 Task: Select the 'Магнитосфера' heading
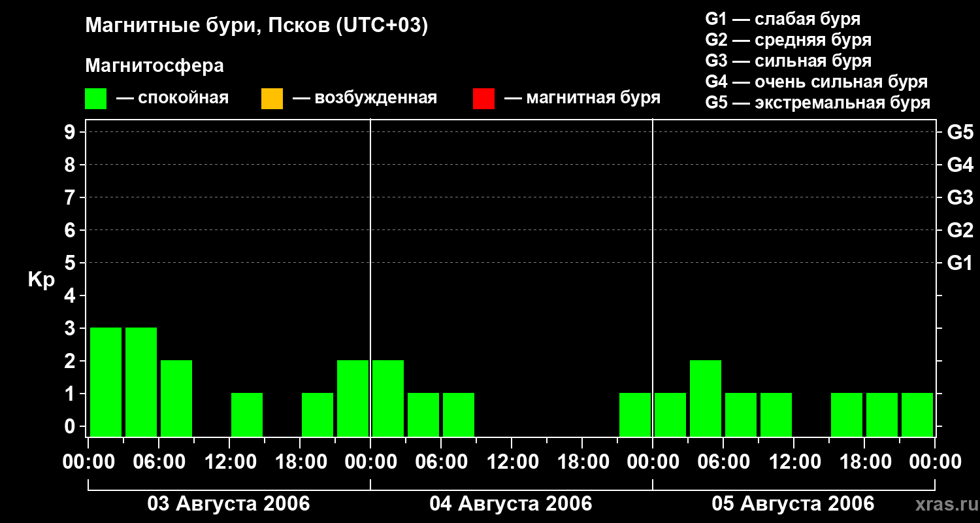(154, 66)
